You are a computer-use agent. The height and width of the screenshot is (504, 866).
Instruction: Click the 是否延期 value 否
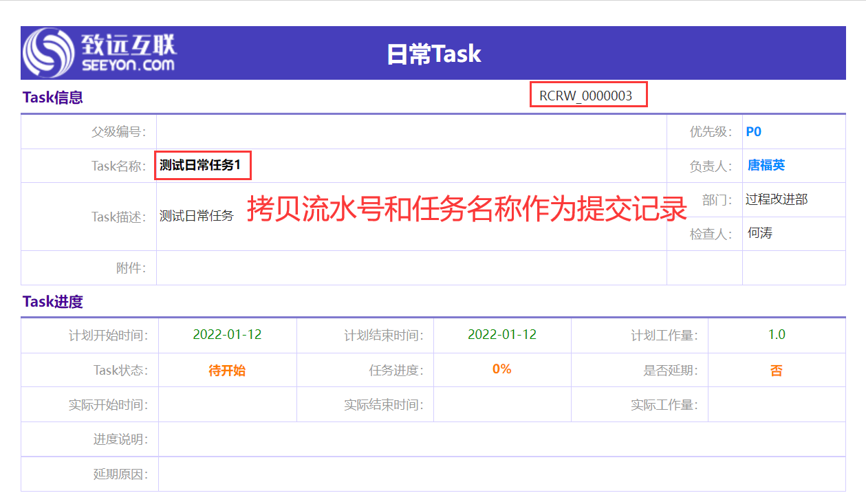[x=777, y=371]
